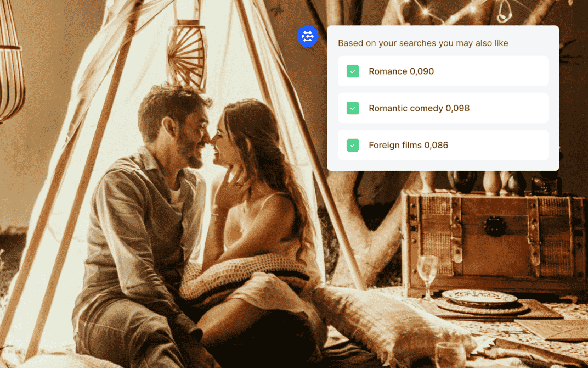Click the wicker lamp at far left
The height and width of the screenshot is (368, 588).
11,71
